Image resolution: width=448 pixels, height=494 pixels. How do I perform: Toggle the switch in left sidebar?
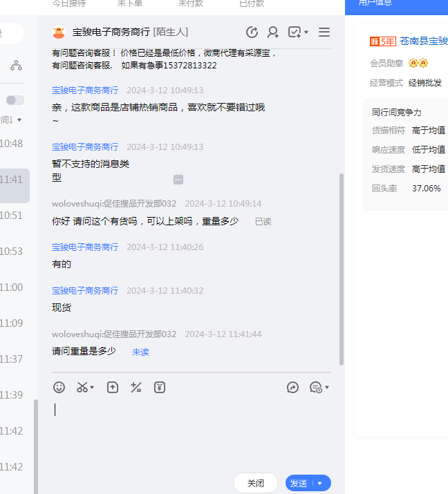tap(15, 100)
